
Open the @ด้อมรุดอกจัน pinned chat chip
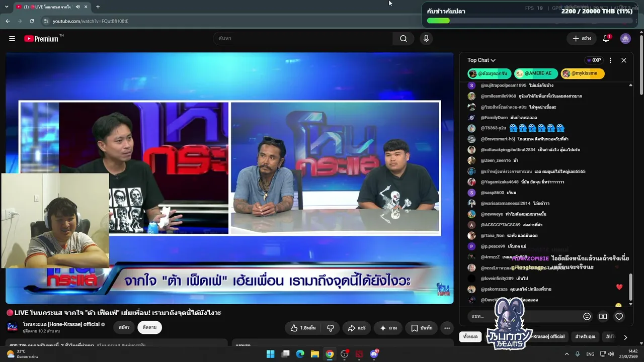[x=490, y=73]
